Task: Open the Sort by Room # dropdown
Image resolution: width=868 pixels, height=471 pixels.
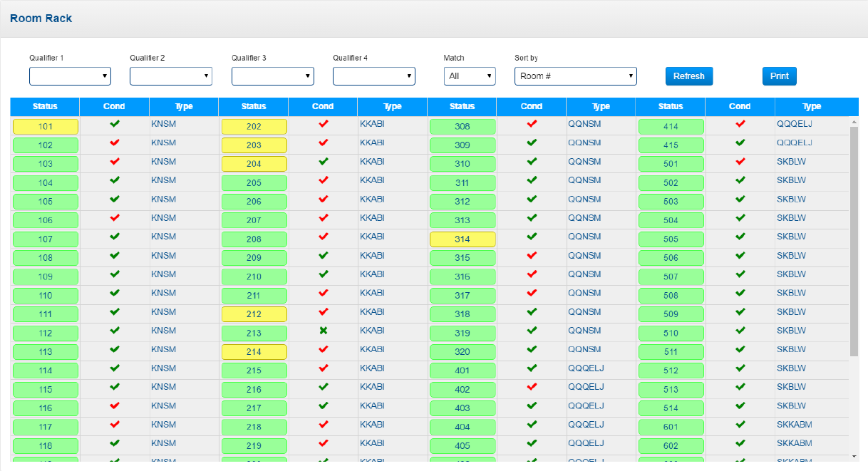Action: pos(575,76)
